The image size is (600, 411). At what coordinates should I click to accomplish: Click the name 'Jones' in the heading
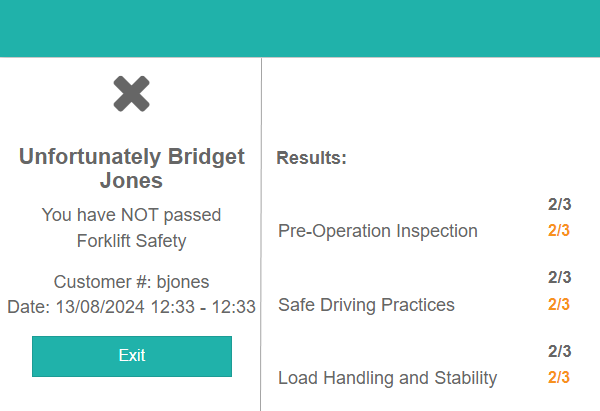point(131,181)
